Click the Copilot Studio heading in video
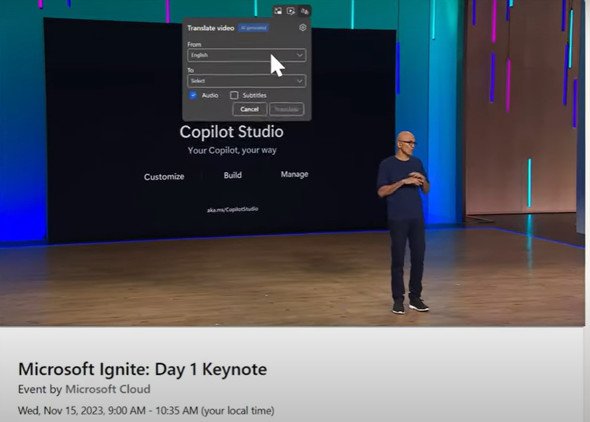The width and height of the screenshot is (590, 422). pyautogui.click(x=231, y=132)
